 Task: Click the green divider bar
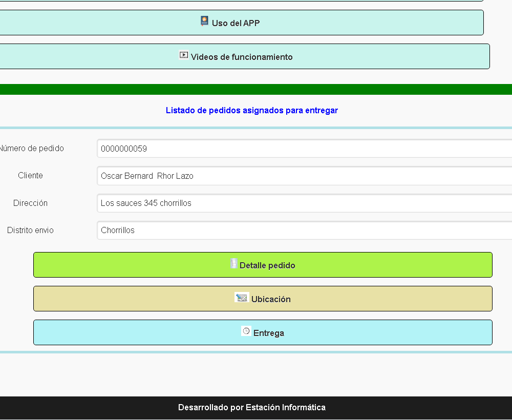[256, 90]
